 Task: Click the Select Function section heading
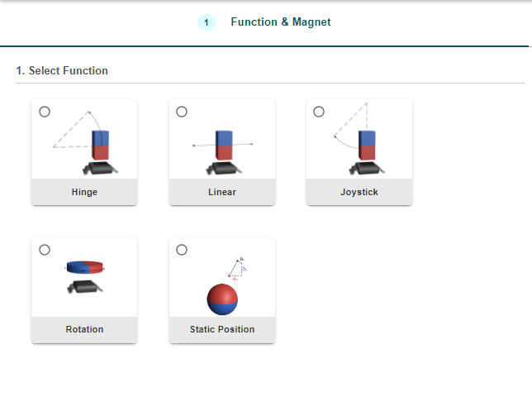pyautogui.click(x=62, y=71)
